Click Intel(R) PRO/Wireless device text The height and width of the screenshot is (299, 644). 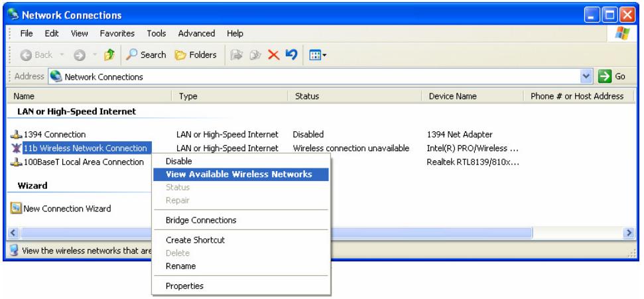coord(472,149)
